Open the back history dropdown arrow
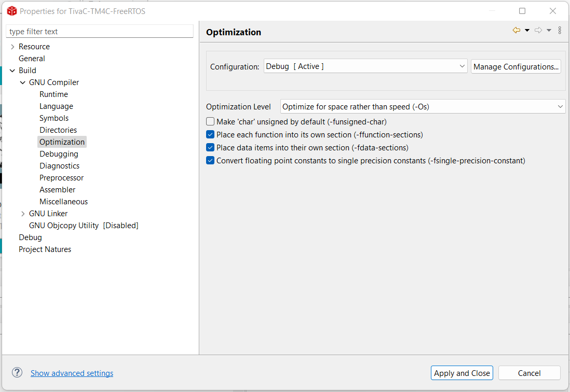The height and width of the screenshot is (392, 570). [x=527, y=31]
